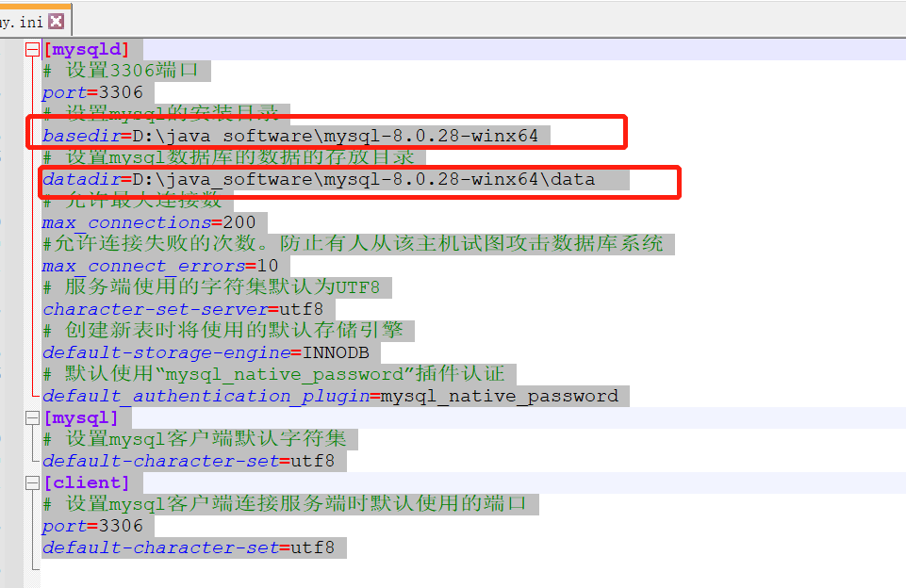Click default-character-set=utf8 under [mysql]
This screenshot has width=906, height=588.
pos(189,461)
